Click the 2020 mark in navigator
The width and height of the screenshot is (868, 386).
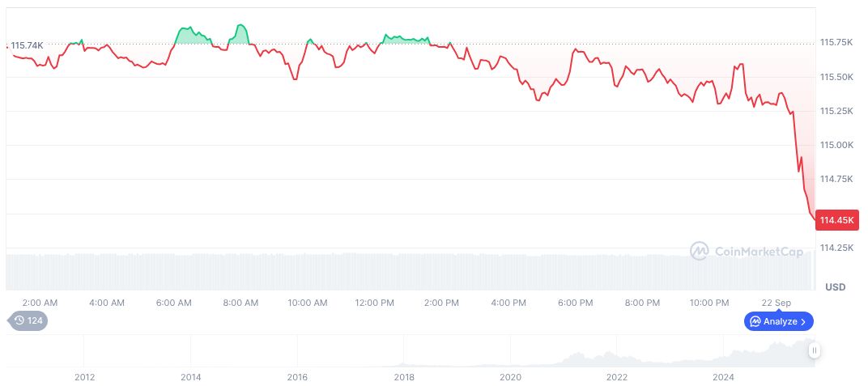(x=510, y=376)
